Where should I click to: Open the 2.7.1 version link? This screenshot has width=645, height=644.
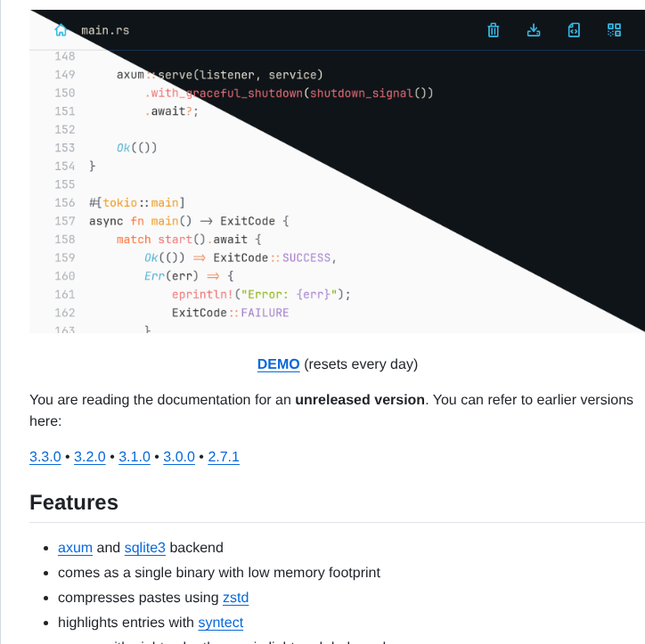pos(224,457)
